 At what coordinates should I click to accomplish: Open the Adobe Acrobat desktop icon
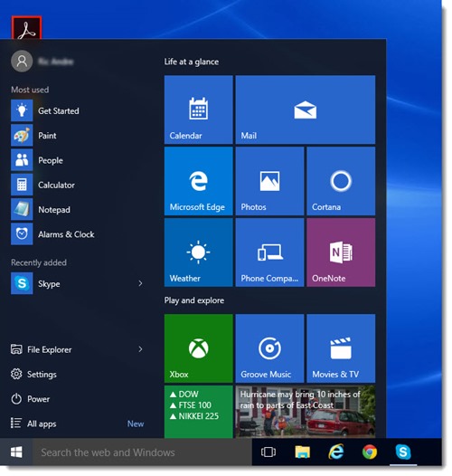pos(27,28)
